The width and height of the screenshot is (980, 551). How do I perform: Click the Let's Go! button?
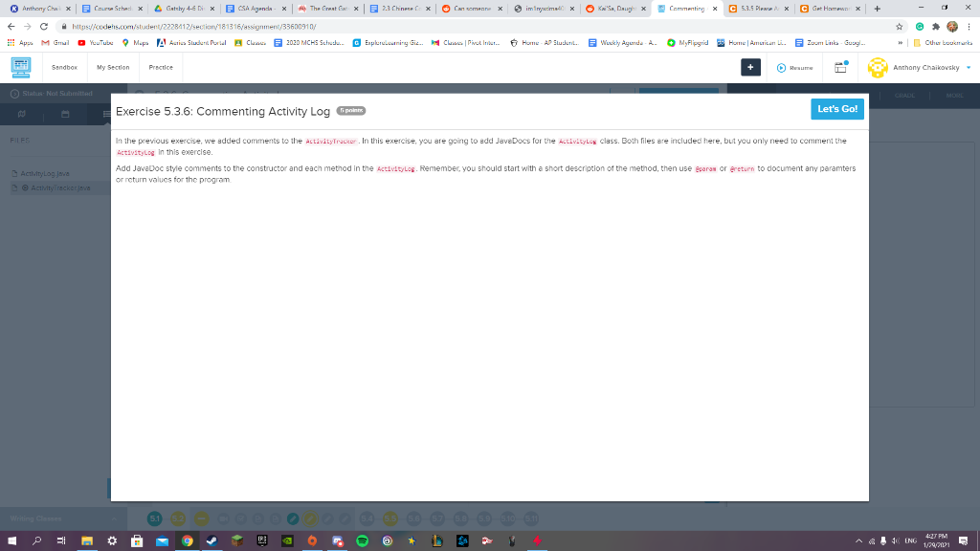click(x=836, y=109)
